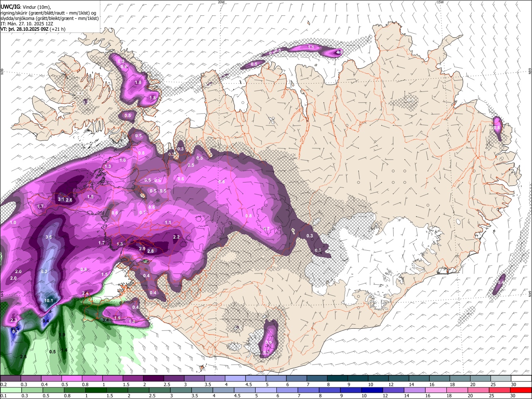Click the "UWC/IG" heading text
This screenshot has height=399, width=532.
[10, 7]
